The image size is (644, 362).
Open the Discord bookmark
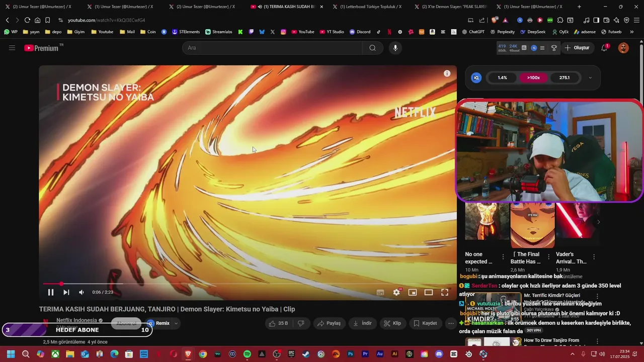(360, 32)
